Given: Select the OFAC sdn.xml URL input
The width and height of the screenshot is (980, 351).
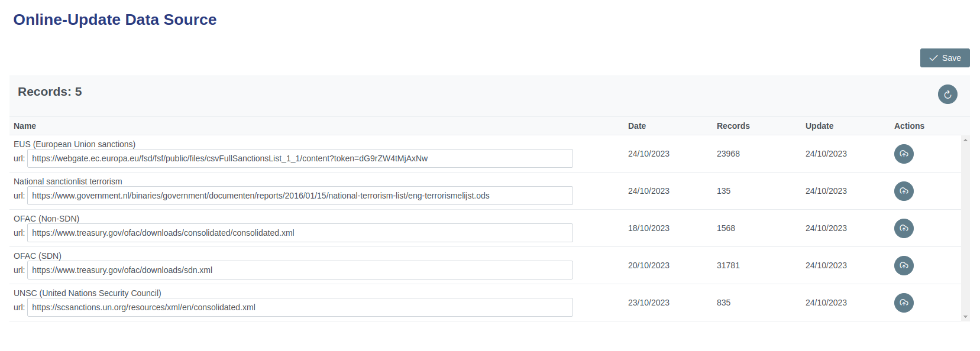Looking at the screenshot, I should click(300, 270).
